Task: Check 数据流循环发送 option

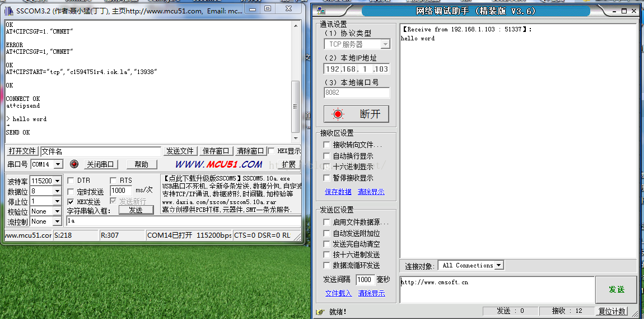Action: click(326, 265)
